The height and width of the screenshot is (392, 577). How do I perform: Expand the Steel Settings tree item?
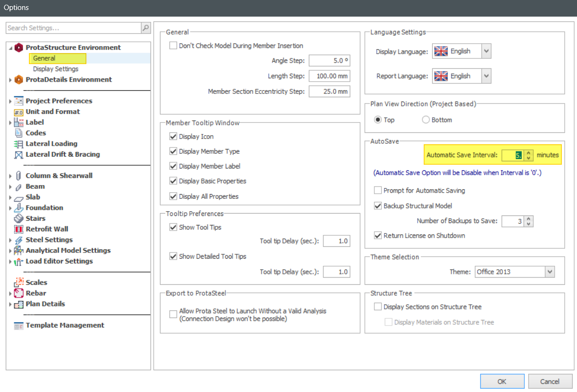tap(10, 240)
